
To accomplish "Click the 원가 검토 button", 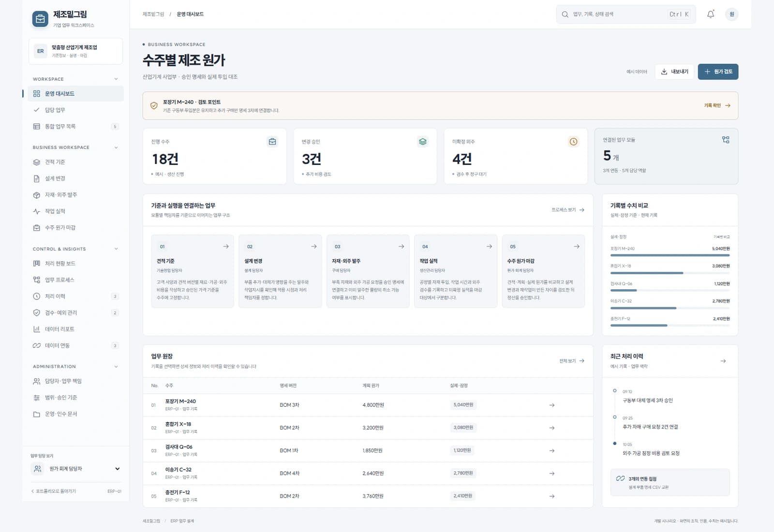I will pos(718,72).
